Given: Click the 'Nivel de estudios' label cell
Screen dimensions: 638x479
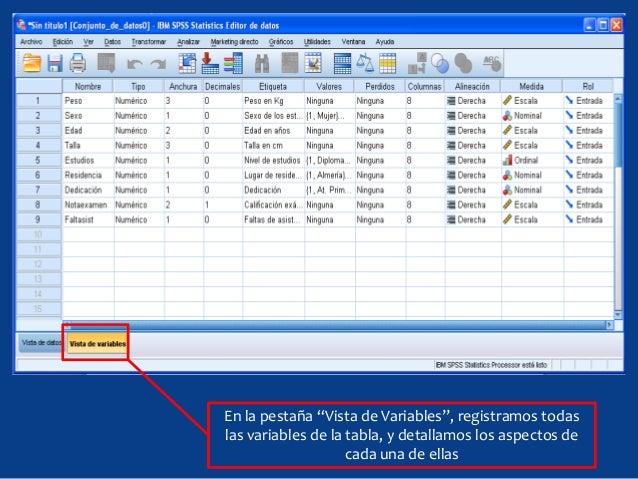Looking at the screenshot, I should pyautogui.click(x=273, y=160).
